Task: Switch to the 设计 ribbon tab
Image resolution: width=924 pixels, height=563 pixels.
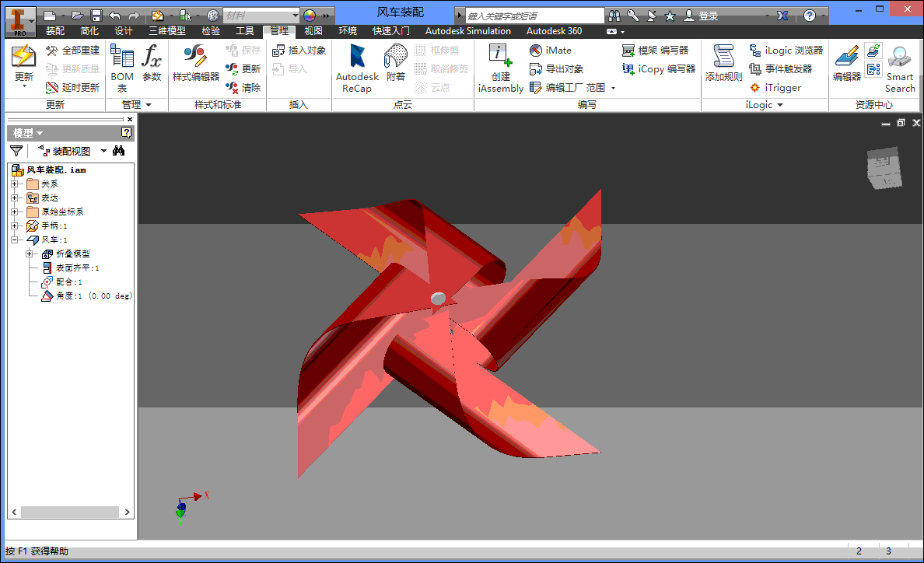Action: click(x=124, y=30)
